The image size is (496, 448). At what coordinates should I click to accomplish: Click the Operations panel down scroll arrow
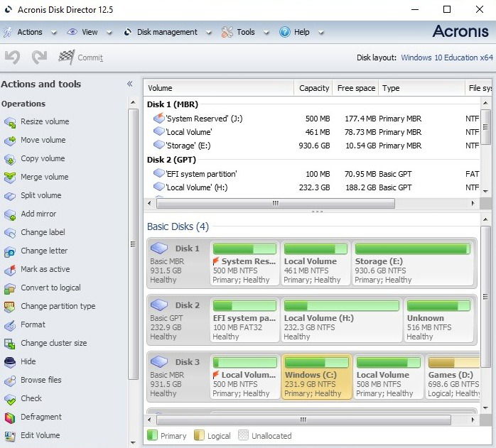pos(133,443)
